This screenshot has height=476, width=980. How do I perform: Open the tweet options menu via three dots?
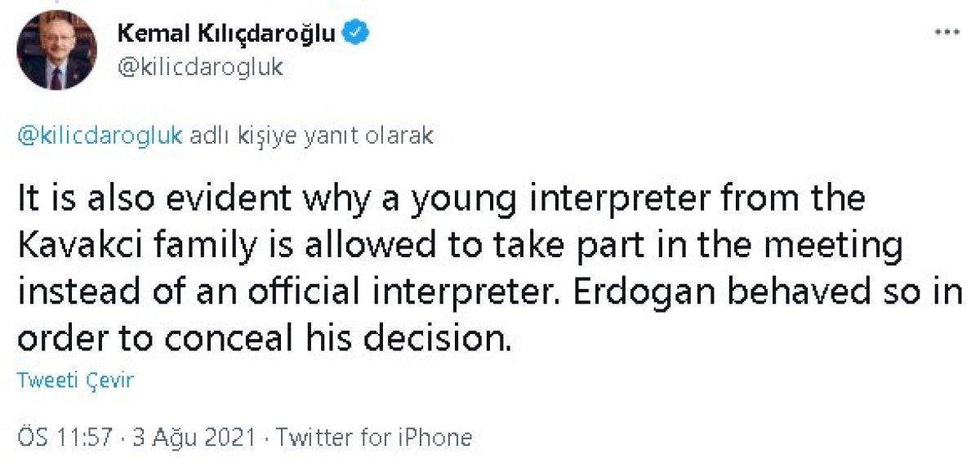[949, 29]
